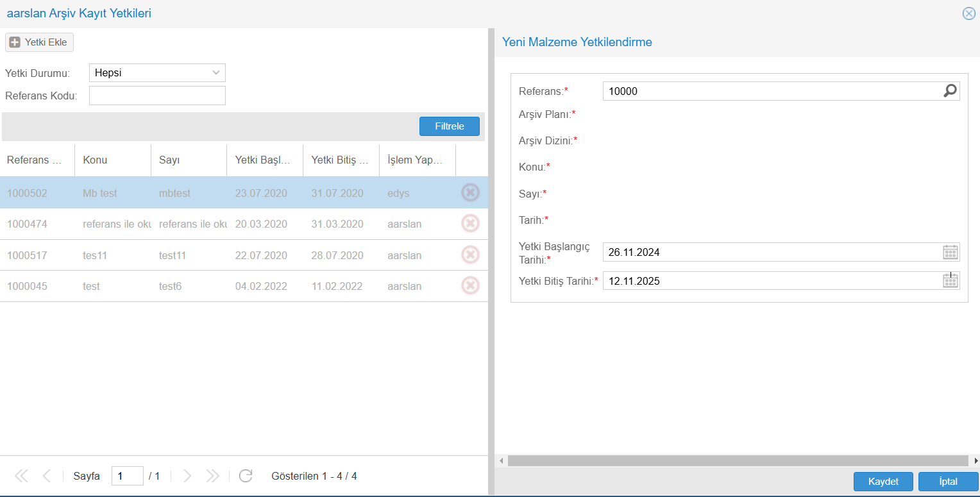The image size is (980, 497).
Task: Sort by the Sayı column header
Action: [x=188, y=160]
